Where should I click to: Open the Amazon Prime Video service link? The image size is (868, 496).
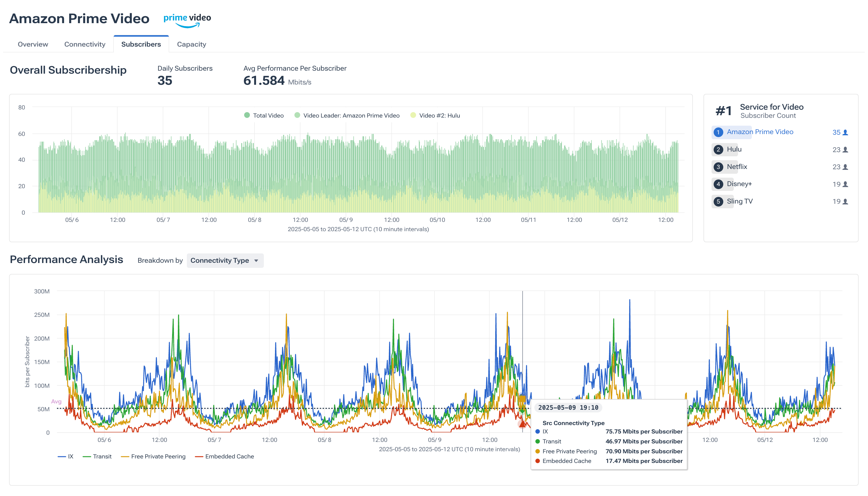(760, 132)
